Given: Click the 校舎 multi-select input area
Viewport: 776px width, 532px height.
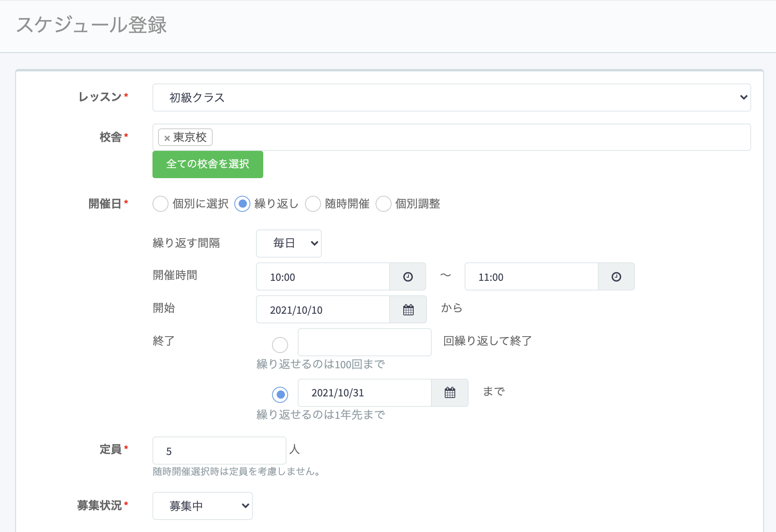Looking at the screenshot, I should point(451,137).
